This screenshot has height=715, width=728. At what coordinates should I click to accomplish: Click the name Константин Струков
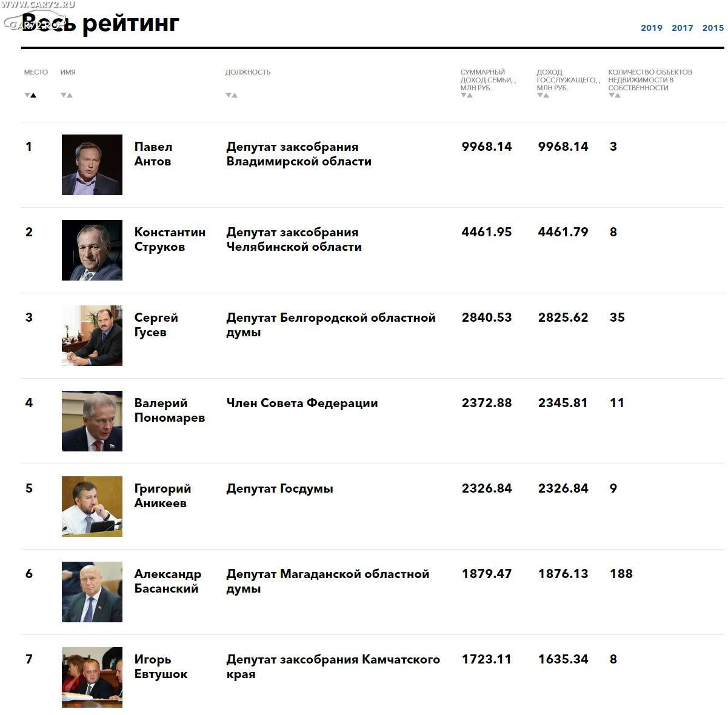click(170, 239)
